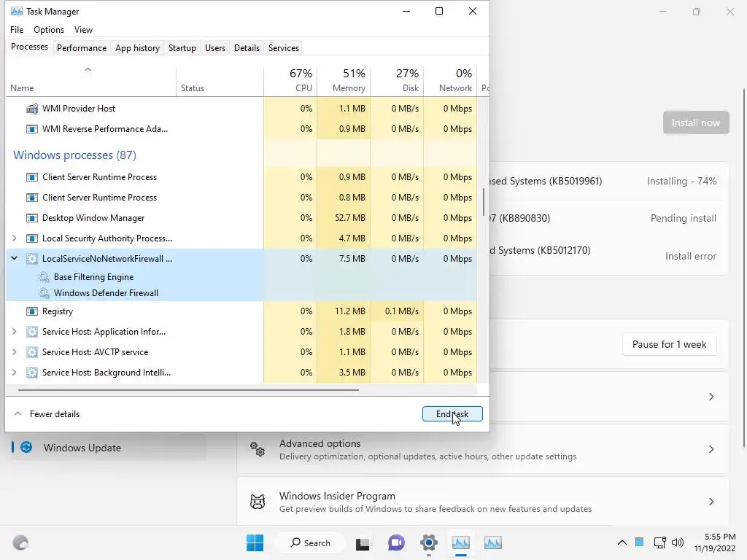The width and height of the screenshot is (747, 560).
Task: Click the Advanced options gears icon
Action: click(x=258, y=449)
